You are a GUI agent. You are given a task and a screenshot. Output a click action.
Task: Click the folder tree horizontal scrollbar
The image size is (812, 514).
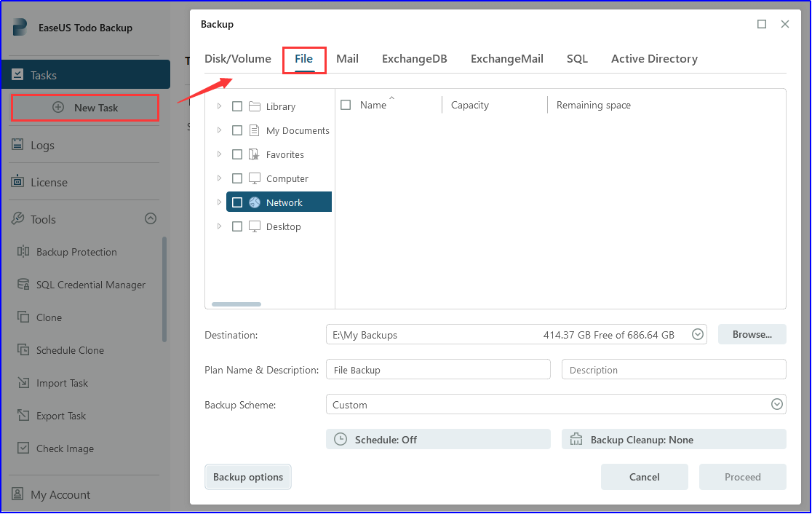tap(236, 304)
